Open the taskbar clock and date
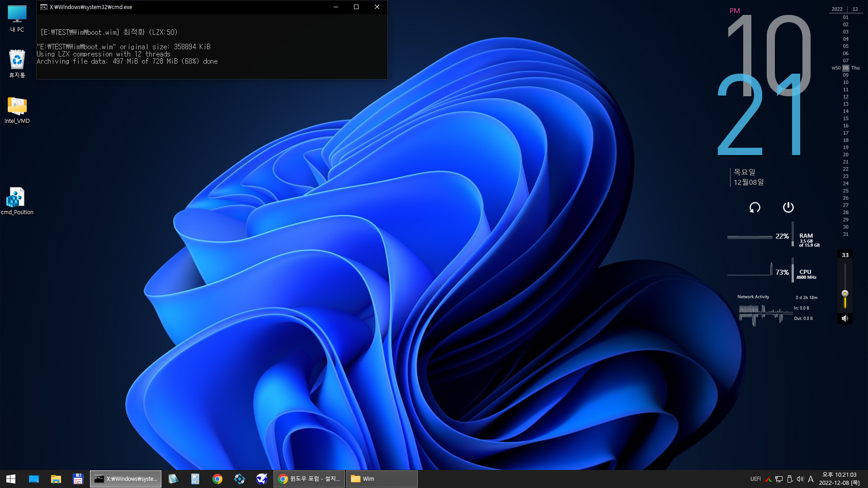The image size is (868, 488). (x=839, y=479)
